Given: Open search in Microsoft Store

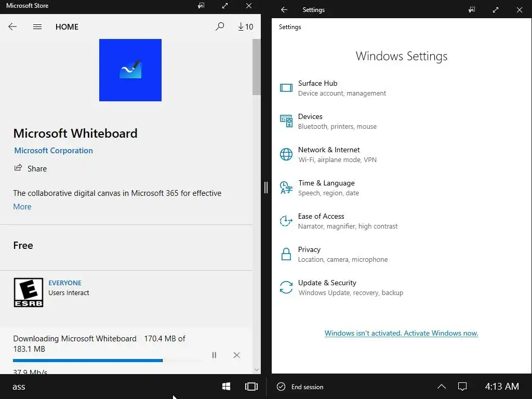Looking at the screenshot, I should coord(220,26).
